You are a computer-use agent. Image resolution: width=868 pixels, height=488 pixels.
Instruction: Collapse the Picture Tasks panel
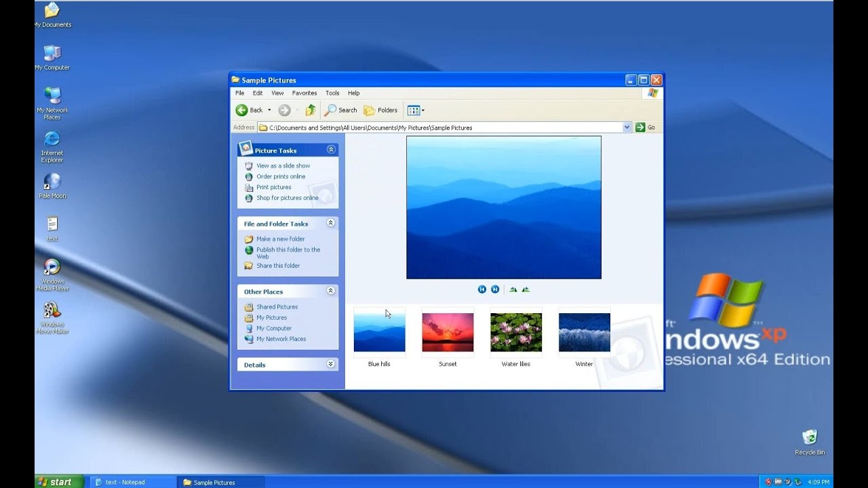pyautogui.click(x=331, y=150)
